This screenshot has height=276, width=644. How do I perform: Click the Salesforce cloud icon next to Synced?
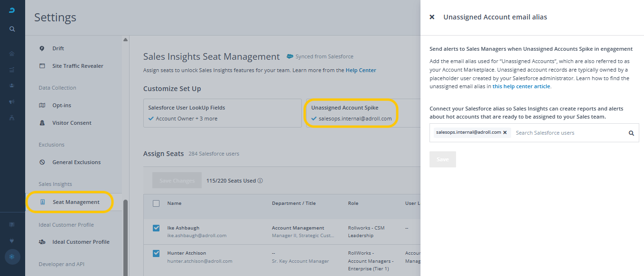click(289, 56)
